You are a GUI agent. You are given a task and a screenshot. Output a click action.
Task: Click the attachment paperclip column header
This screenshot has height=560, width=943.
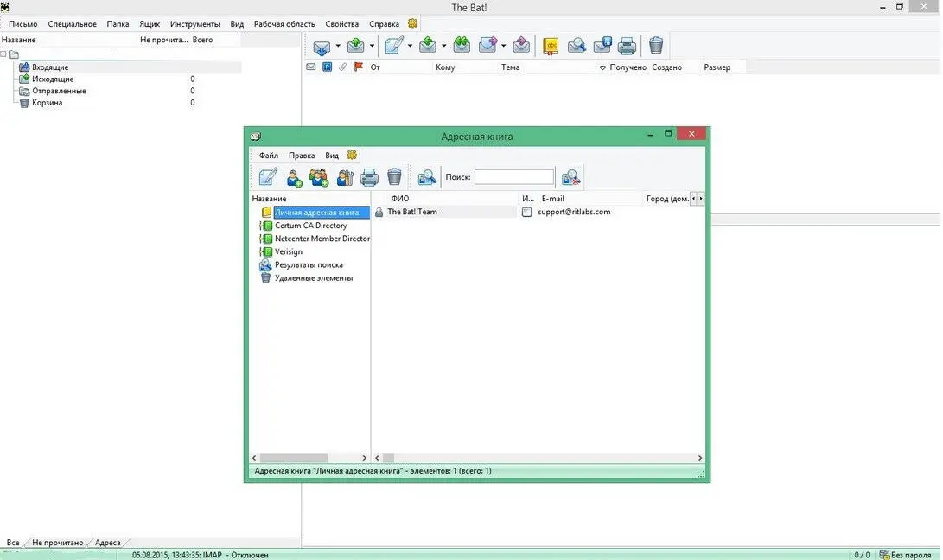point(343,67)
